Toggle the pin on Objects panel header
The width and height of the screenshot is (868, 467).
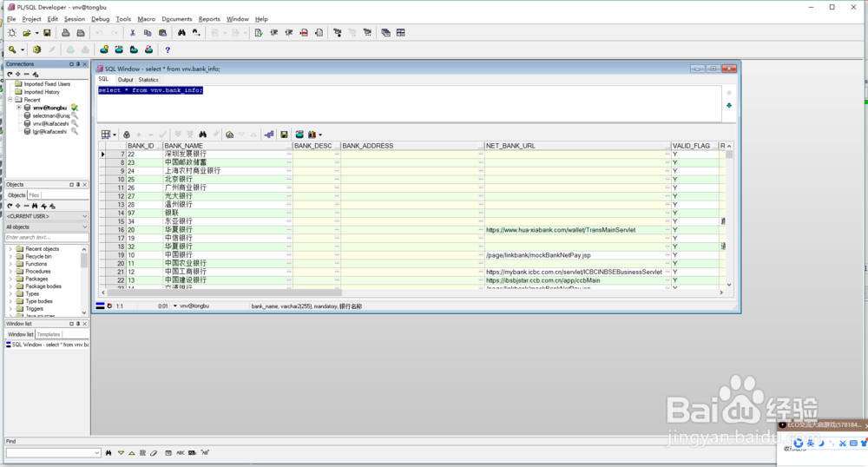(x=78, y=185)
